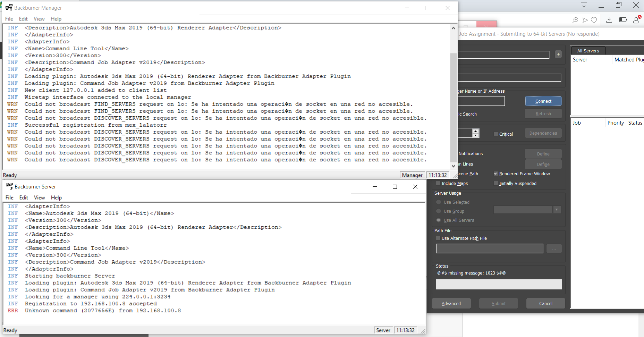Click the Backburner Manager title bar icon
Viewport: 644px width, 337px height.
9,8
